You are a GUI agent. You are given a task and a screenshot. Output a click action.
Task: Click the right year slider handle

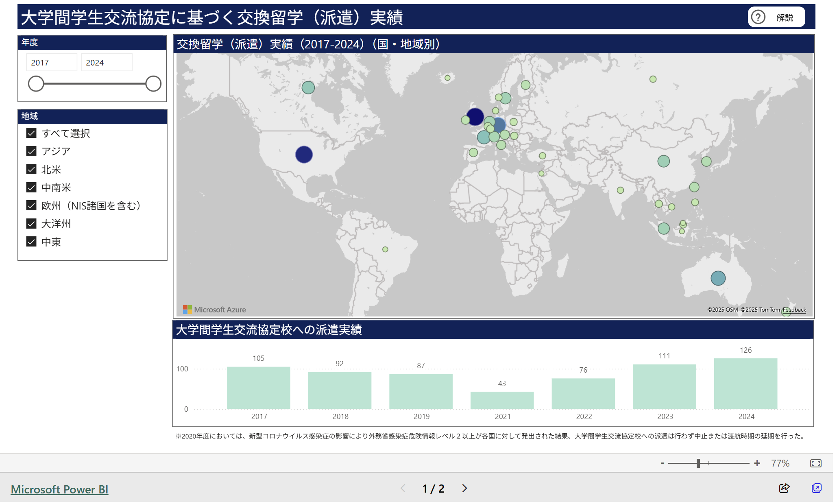(154, 84)
